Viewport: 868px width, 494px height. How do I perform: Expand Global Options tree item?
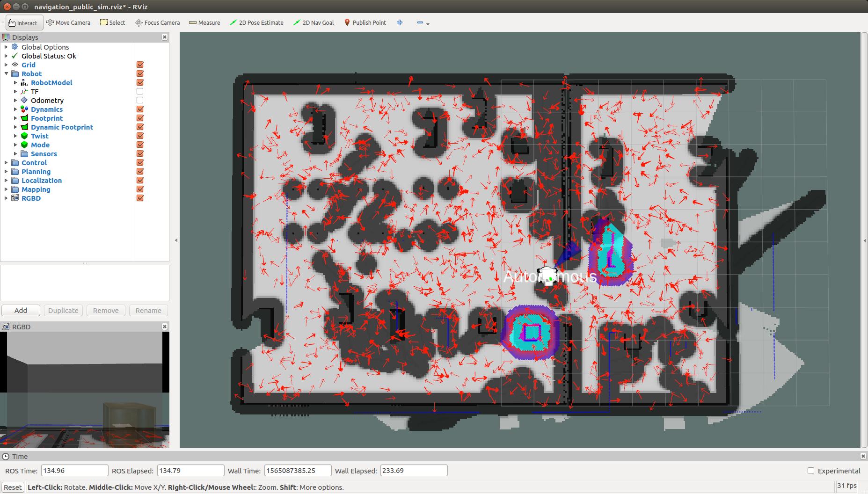6,47
